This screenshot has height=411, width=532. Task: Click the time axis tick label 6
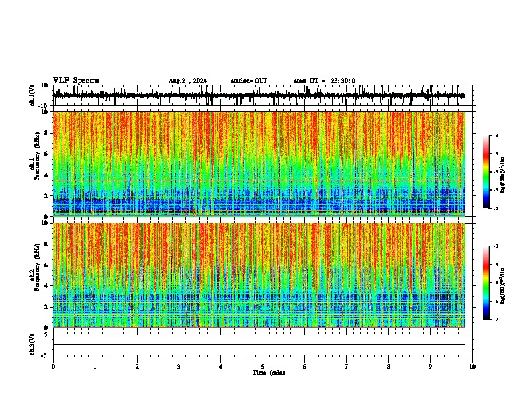[x=305, y=367]
